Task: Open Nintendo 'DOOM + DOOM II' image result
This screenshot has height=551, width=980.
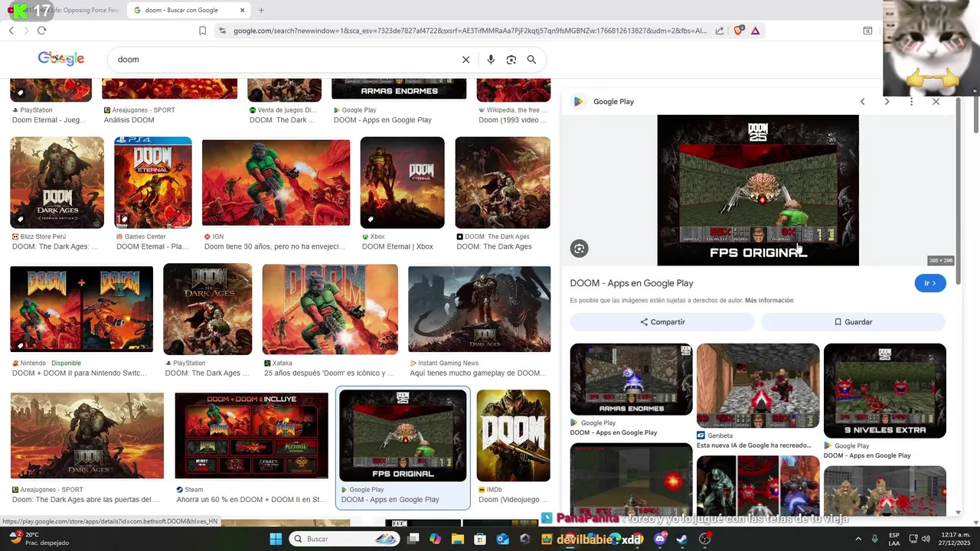Action: 81,308
